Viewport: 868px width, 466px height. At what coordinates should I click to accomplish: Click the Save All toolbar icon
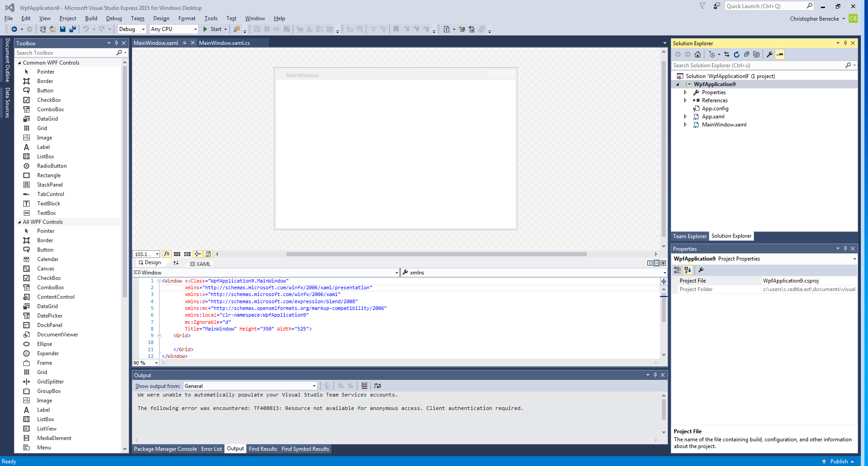pos(73,29)
